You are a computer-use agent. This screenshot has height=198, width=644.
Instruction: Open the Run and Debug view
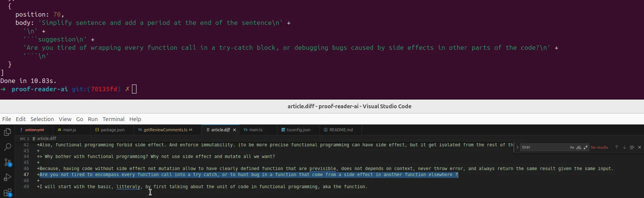tap(7, 178)
